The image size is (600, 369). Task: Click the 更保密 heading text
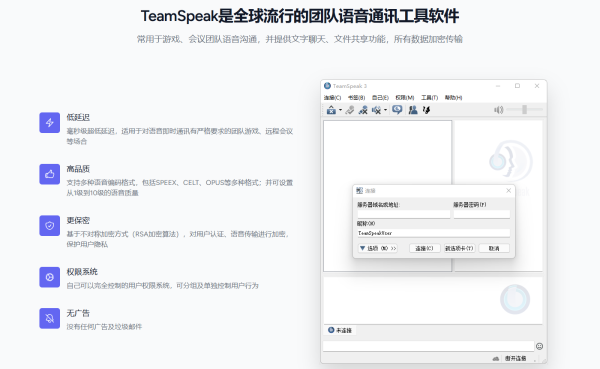pyautogui.click(x=78, y=220)
